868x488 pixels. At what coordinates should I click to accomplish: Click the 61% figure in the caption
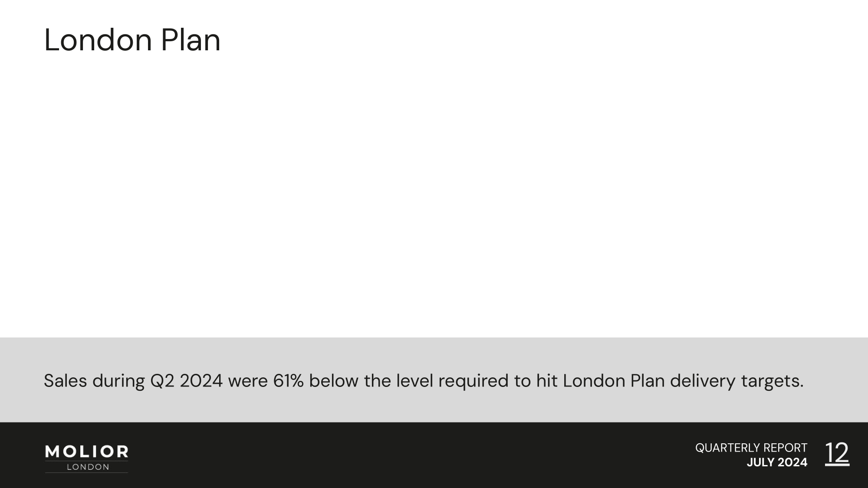click(289, 381)
